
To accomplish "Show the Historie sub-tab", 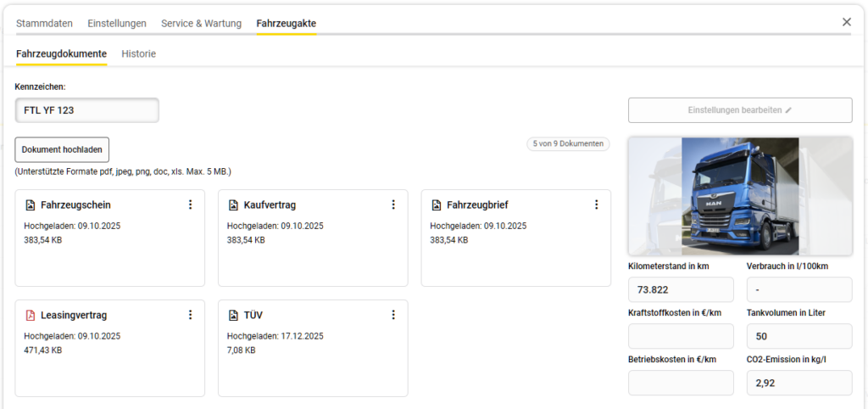I will click(138, 53).
